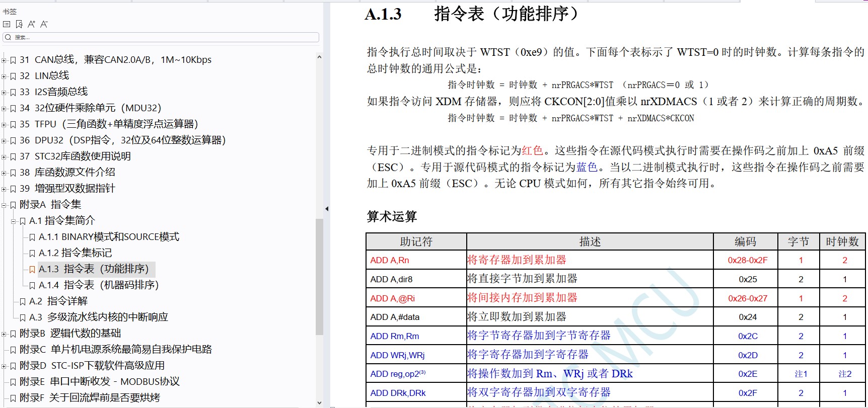Click the table cell ADD A,#data
Image resolution: width=868 pixels, height=408 pixels.
click(x=416, y=317)
